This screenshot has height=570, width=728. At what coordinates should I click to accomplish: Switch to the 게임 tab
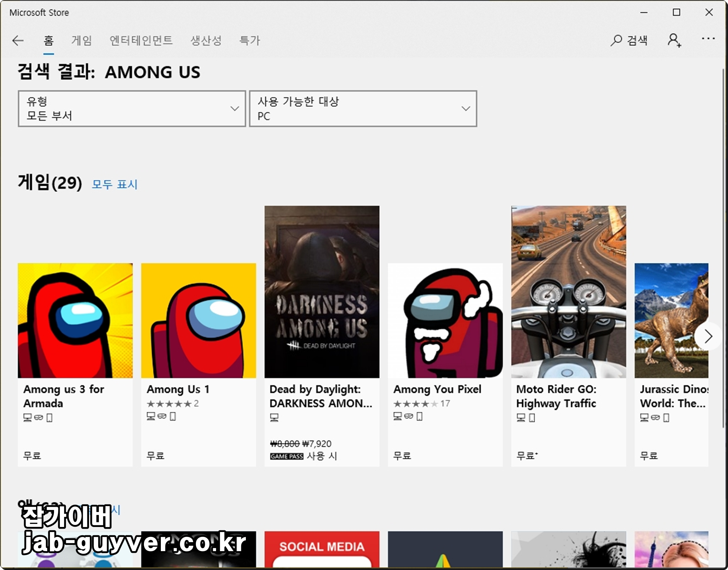tap(81, 41)
